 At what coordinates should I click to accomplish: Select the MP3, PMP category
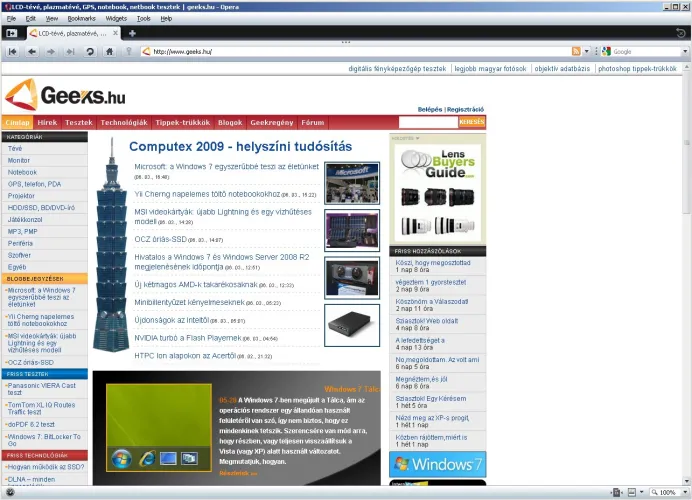point(23,231)
